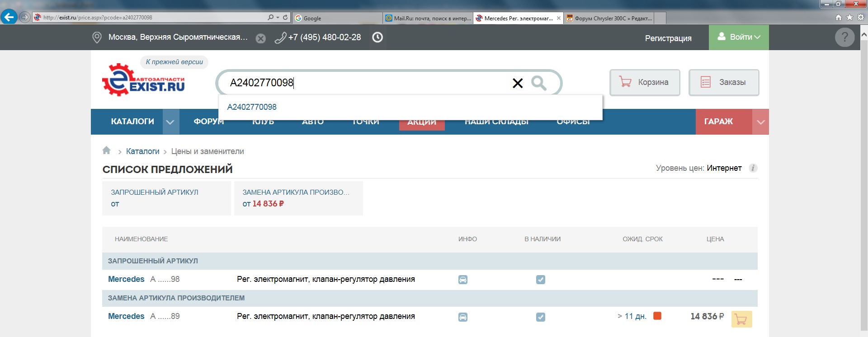Viewport: 868px width, 337px height.
Task: Click the magnifier search icon
Action: point(538,83)
